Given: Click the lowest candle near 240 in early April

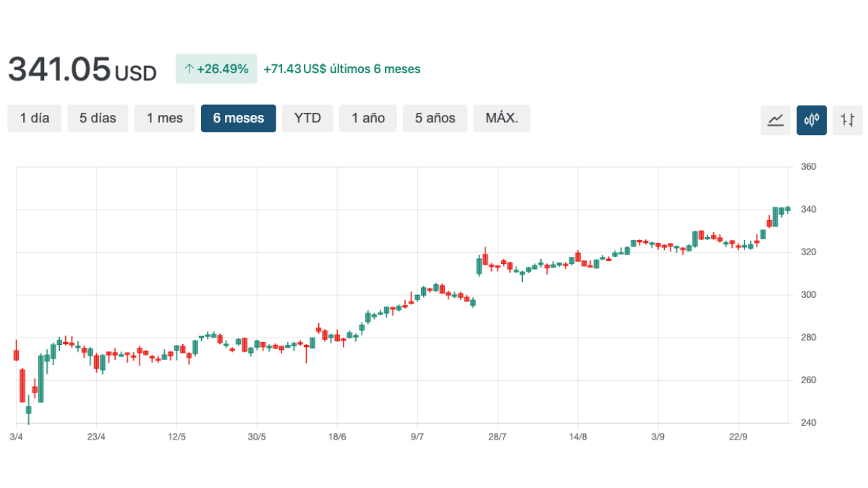Looking at the screenshot, I should coord(29,410).
